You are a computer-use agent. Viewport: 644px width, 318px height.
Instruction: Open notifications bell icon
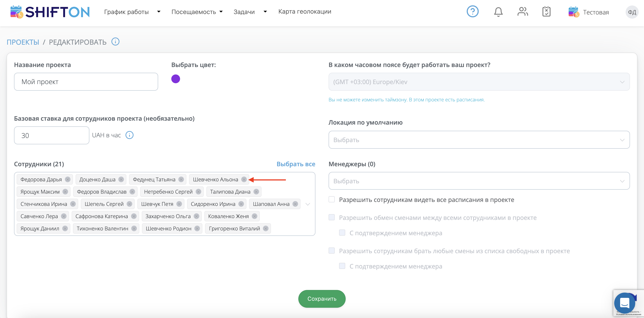(498, 12)
